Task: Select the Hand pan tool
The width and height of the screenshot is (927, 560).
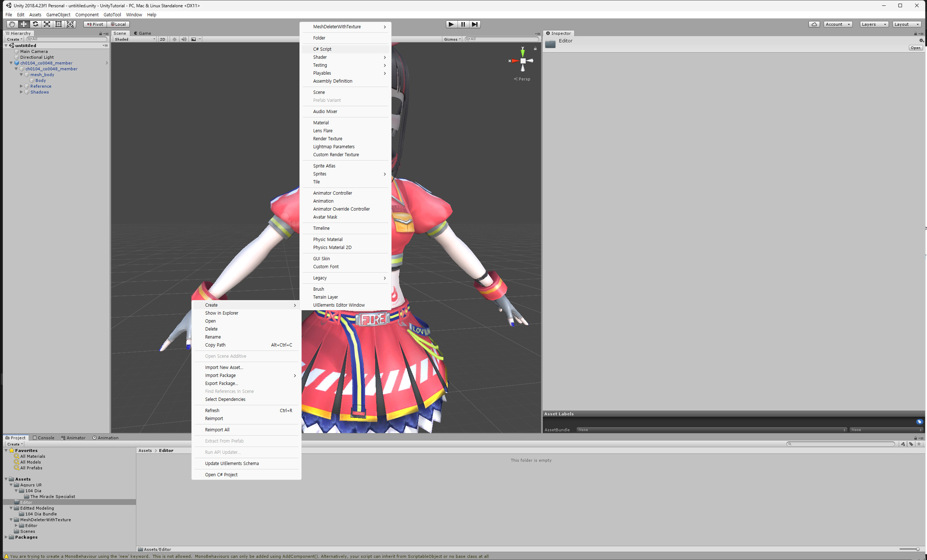Action: tap(12, 24)
